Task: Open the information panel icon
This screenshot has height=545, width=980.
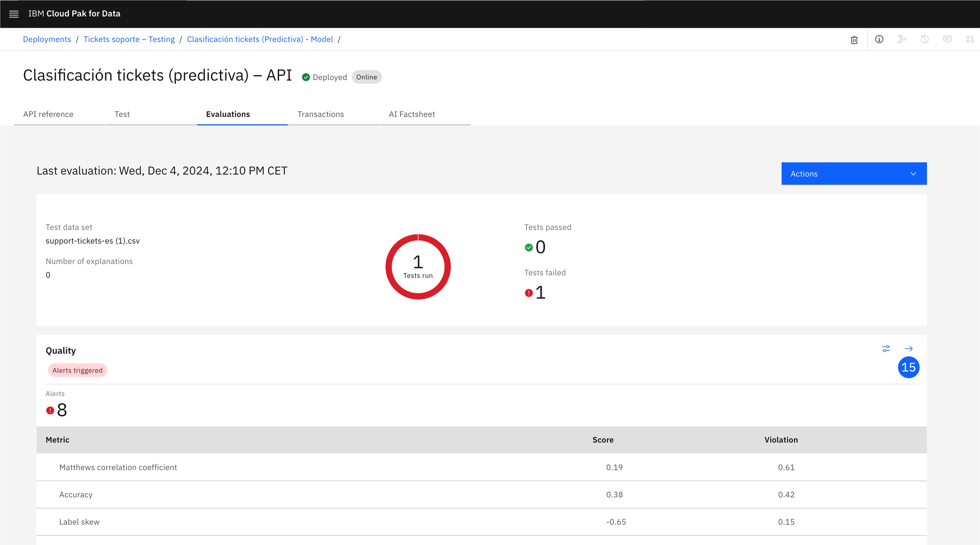Action: click(879, 39)
